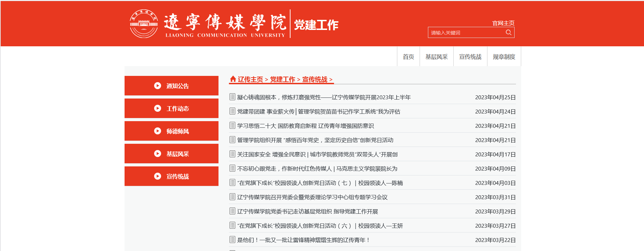Switch to the 规章制度 navigation tab

click(504, 57)
